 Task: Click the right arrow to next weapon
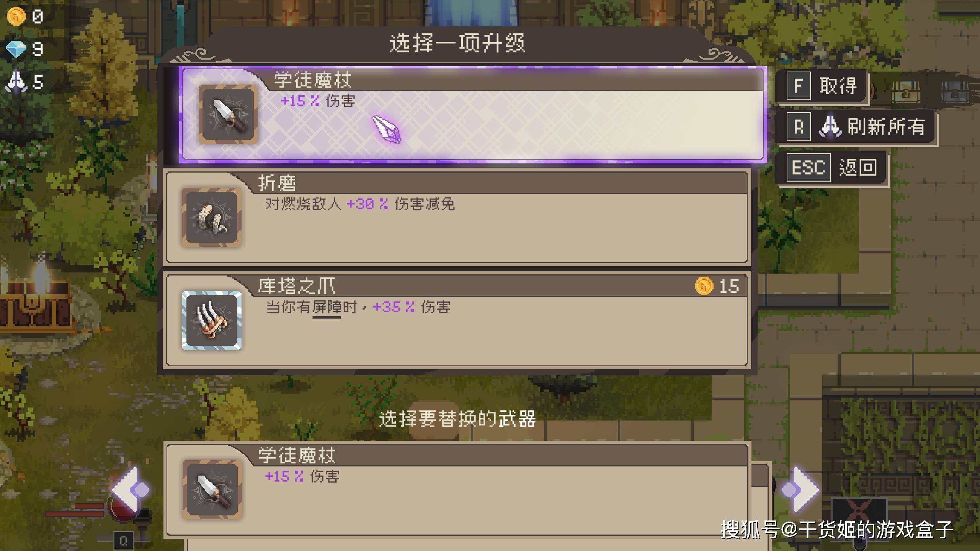(x=800, y=490)
